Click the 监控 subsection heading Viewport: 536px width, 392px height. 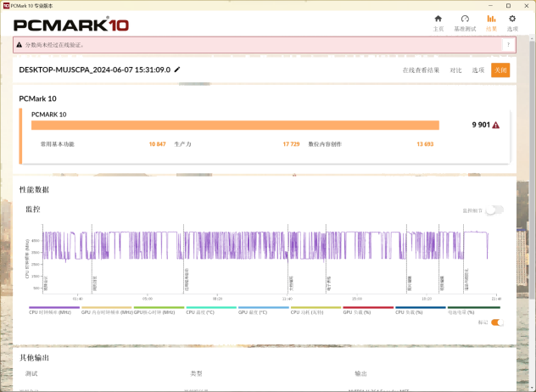pos(33,210)
